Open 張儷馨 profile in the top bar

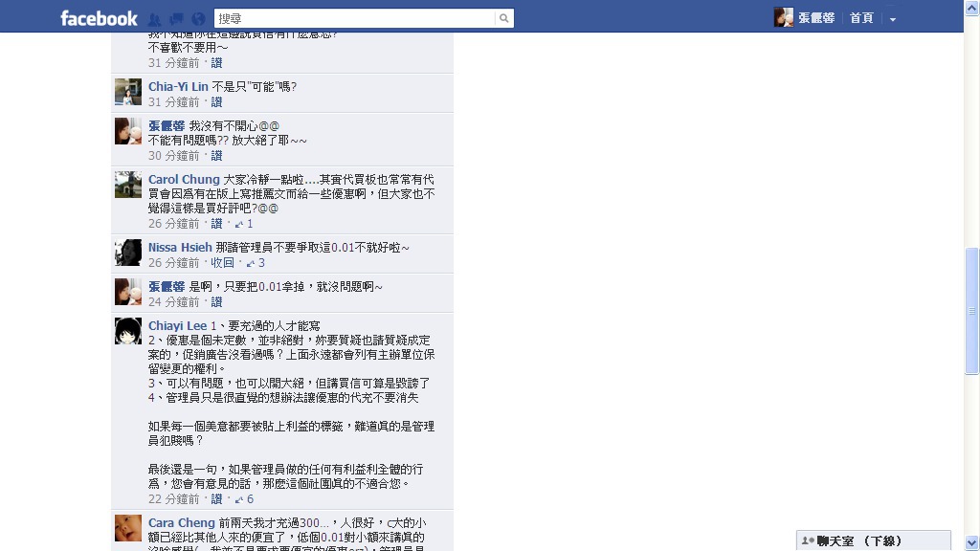pyautogui.click(x=805, y=17)
